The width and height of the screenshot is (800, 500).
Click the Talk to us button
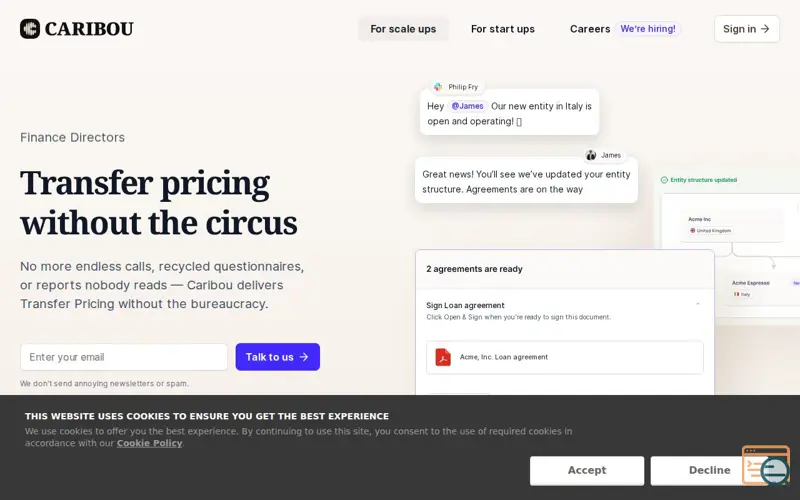[x=278, y=357]
